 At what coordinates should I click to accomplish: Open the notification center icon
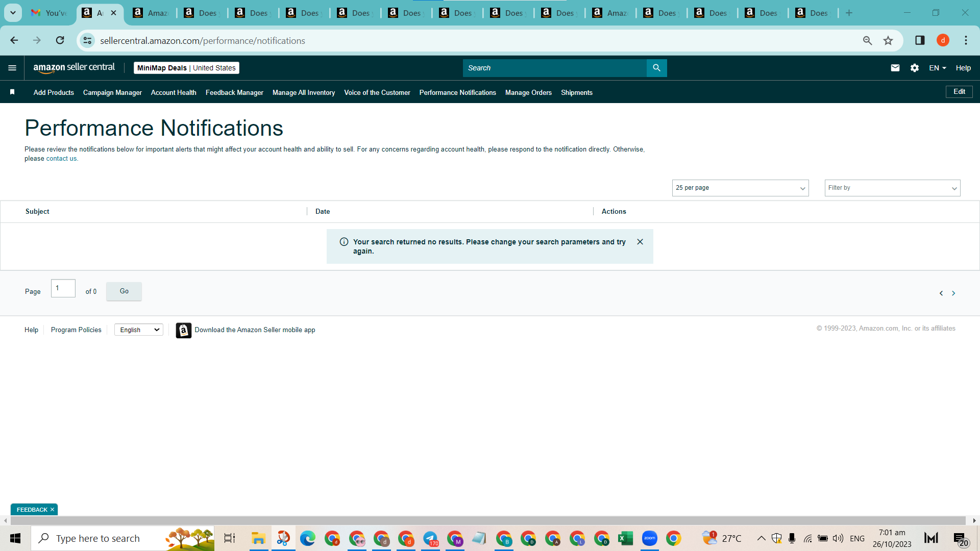pos(960,538)
